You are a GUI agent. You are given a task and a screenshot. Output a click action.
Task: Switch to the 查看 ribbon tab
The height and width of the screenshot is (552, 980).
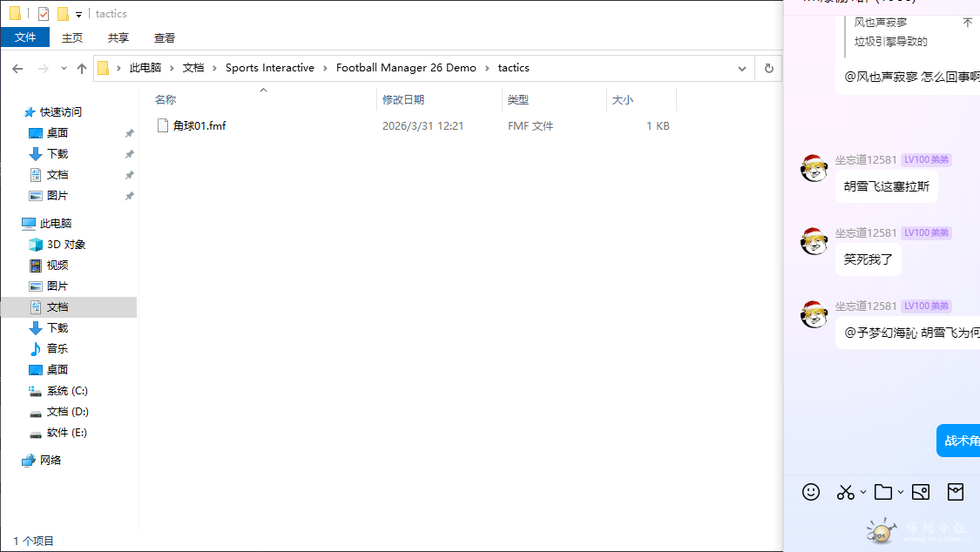coord(164,37)
